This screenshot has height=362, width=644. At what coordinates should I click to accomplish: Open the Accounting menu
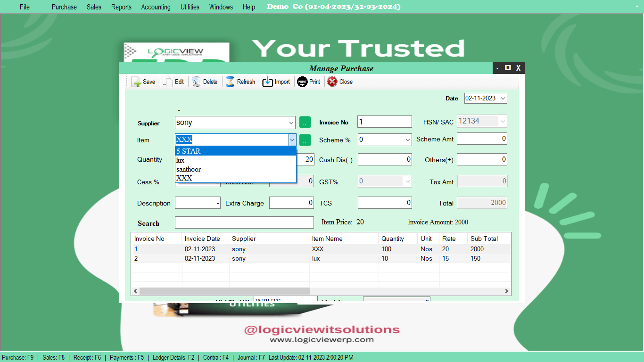tap(156, 7)
